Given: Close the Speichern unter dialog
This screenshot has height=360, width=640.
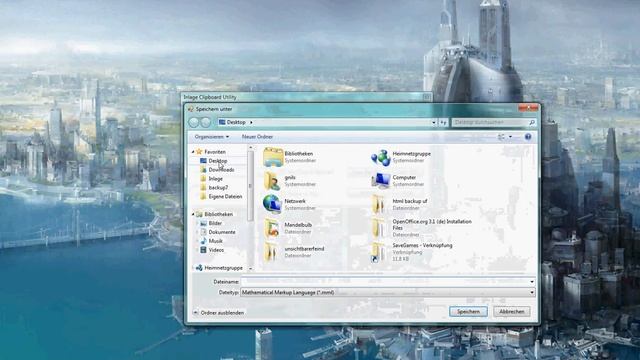Looking at the screenshot, I should pyautogui.click(x=528, y=108).
